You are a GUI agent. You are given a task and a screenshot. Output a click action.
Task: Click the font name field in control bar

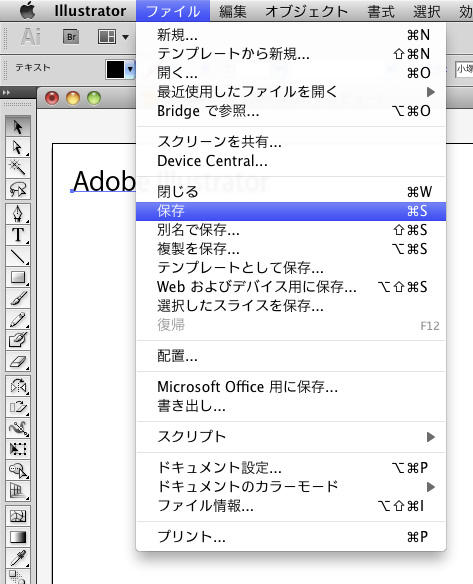464,69
